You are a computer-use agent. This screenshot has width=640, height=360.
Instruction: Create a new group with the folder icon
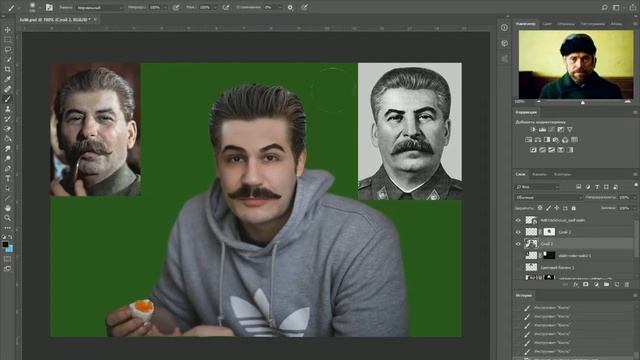pyautogui.click(x=607, y=284)
